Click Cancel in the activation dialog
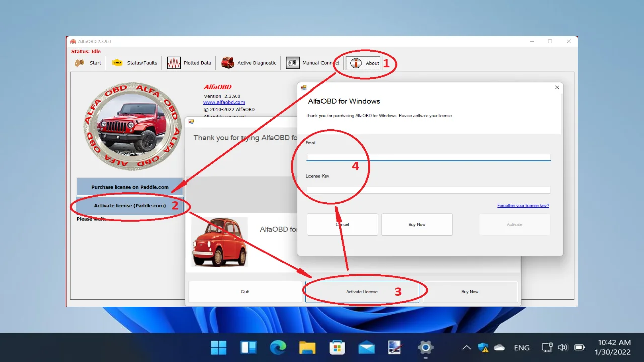The width and height of the screenshot is (644, 362). point(342,224)
